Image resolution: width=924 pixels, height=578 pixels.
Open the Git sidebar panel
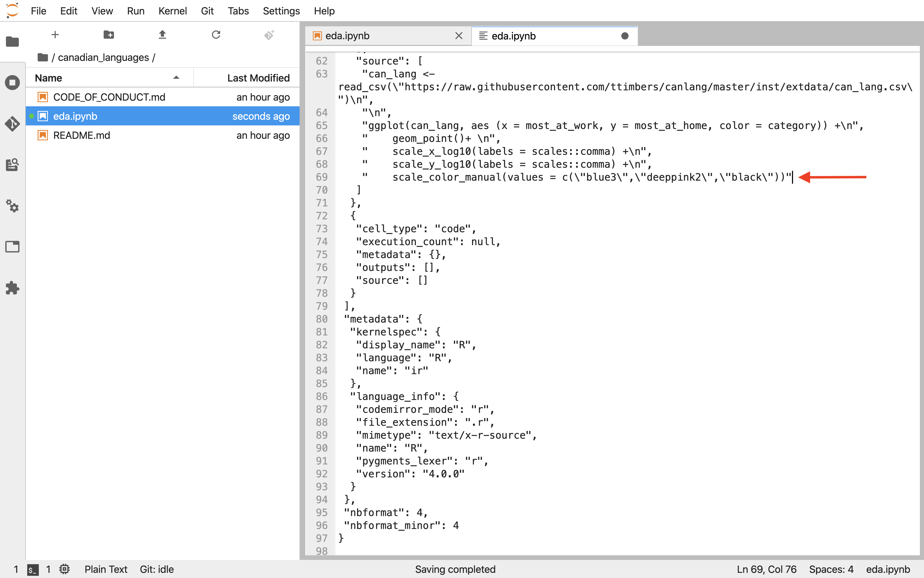(x=12, y=124)
